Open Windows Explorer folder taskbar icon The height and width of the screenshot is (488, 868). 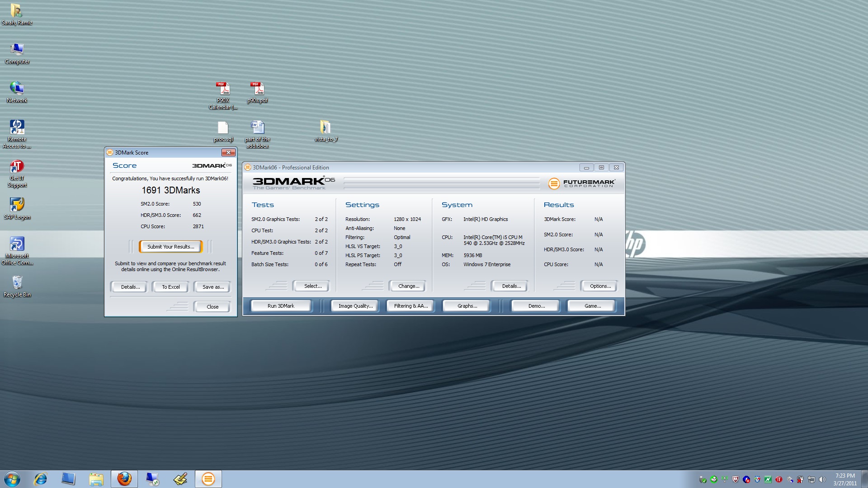96,479
